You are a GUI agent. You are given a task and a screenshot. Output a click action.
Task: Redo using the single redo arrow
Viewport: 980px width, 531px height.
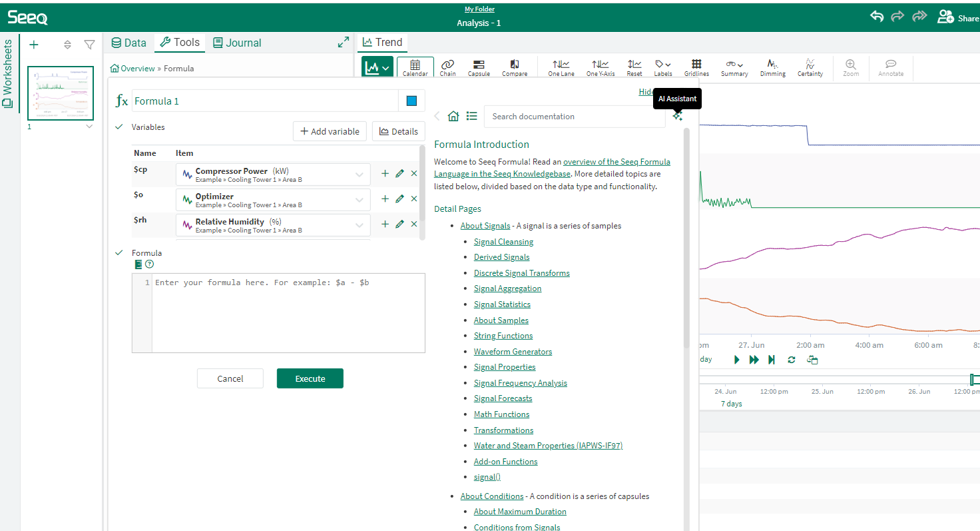tap(897, 17)
